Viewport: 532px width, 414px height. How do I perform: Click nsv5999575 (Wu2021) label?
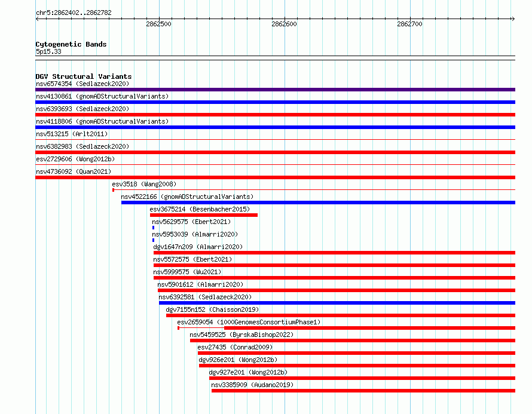coord(187,272)
